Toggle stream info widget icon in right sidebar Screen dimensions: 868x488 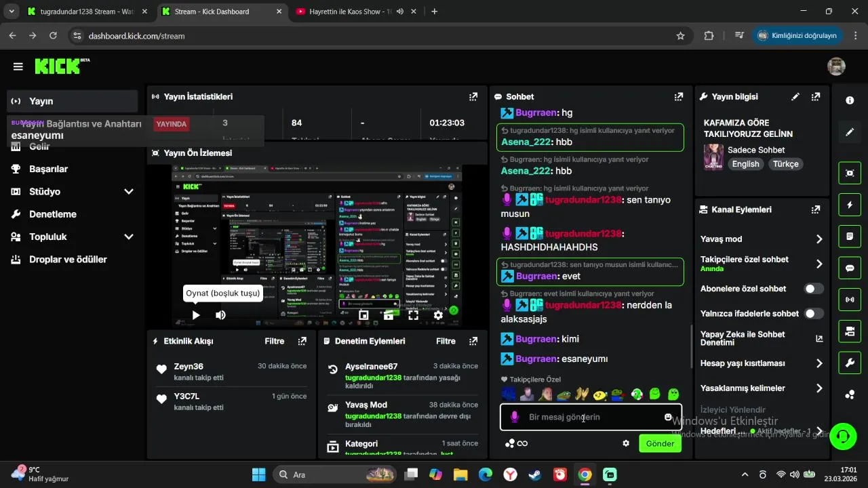[850, 331]
